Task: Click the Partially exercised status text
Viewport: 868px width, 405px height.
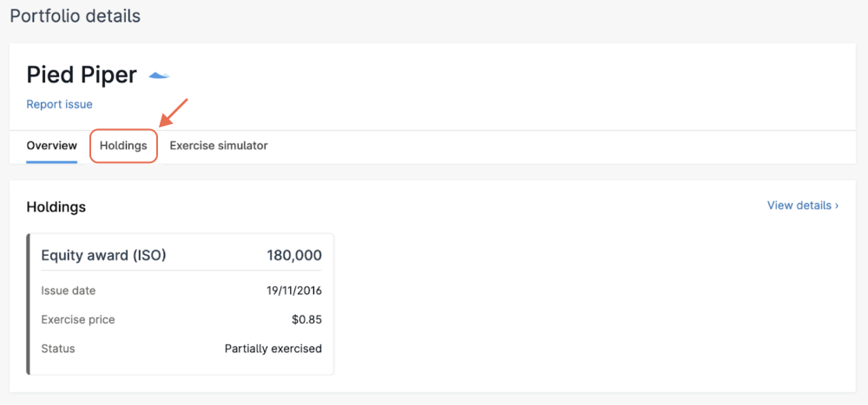Action: [273, 349]
